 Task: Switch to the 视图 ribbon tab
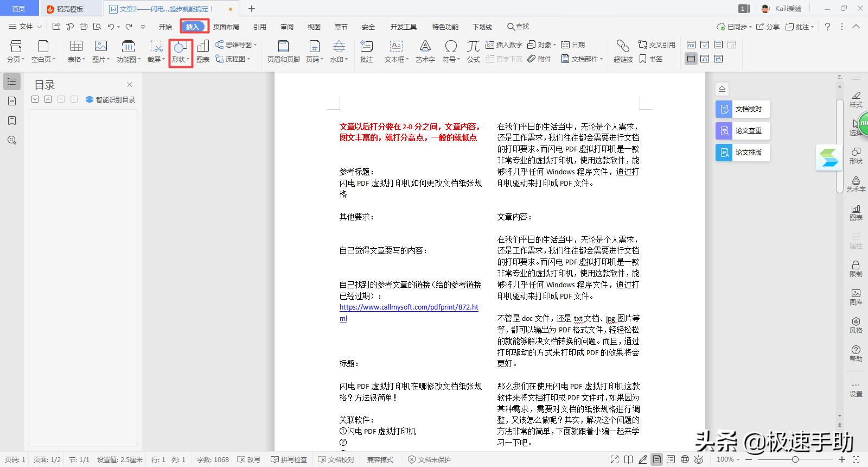314,27
